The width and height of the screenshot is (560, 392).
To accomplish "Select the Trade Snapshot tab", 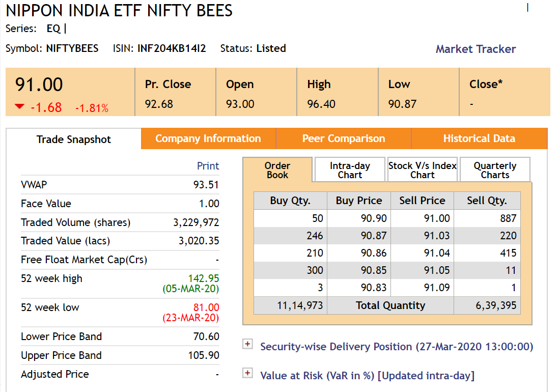I will [x=74, y=139].
